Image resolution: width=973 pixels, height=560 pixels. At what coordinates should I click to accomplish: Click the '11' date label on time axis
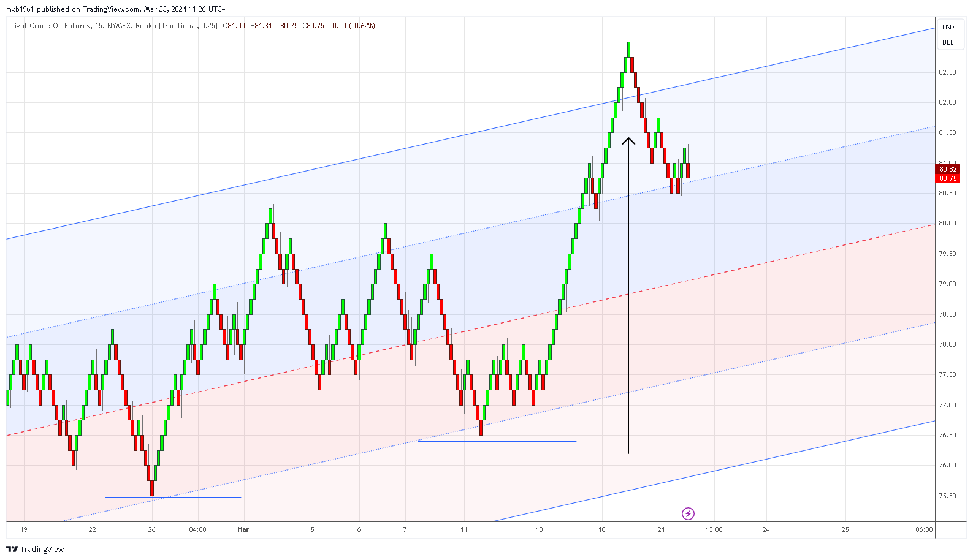[x=464, y=529]
